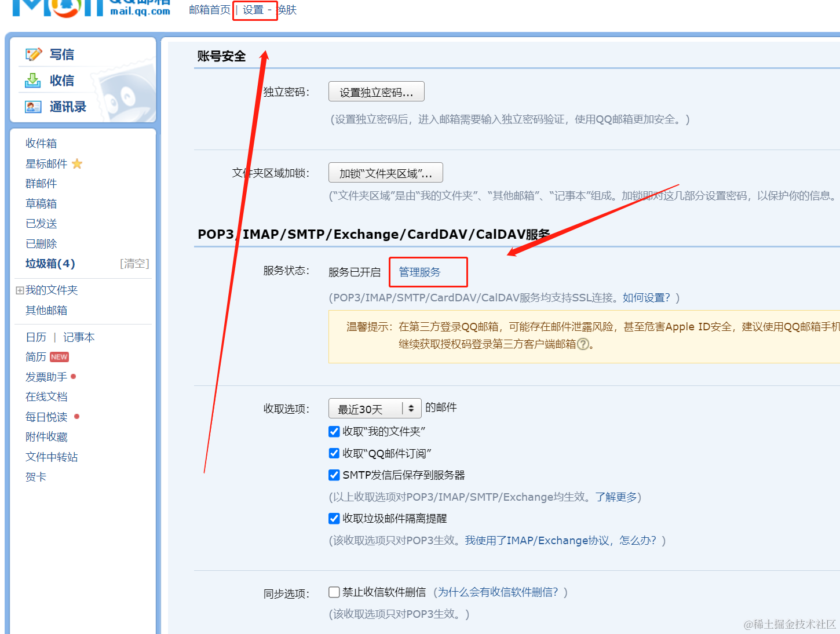Open 文件中转站 in the sidebar
The width and height of the screenshot is (840, 634).
[x=52, y=457]
